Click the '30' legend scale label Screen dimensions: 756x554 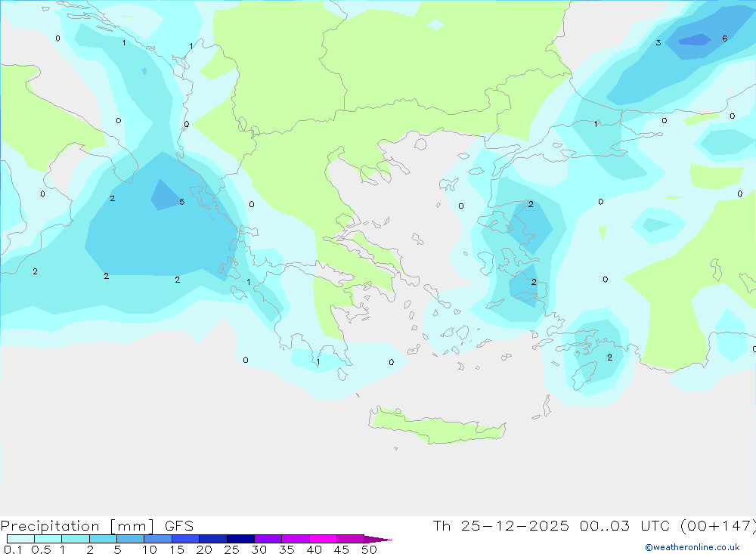point(259,549)
